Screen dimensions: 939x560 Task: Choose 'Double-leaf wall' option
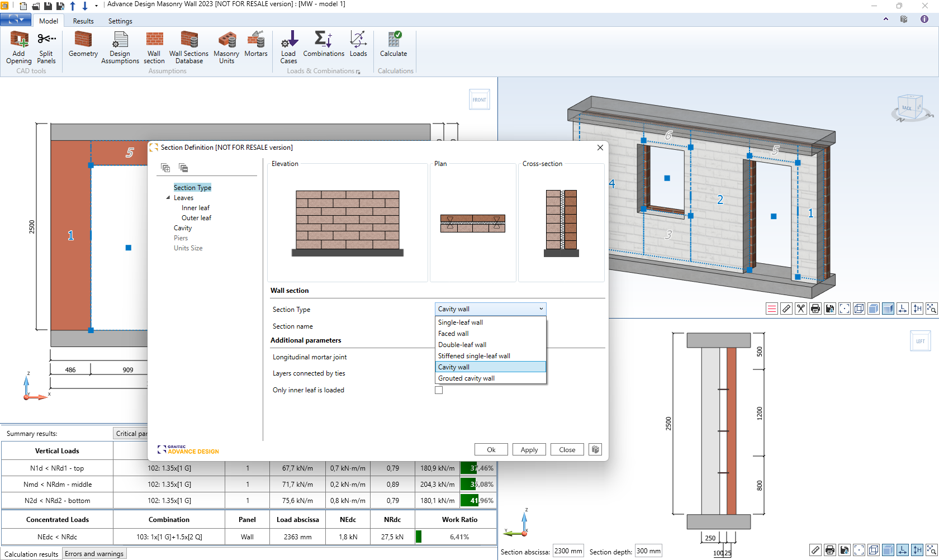point(491,345)
